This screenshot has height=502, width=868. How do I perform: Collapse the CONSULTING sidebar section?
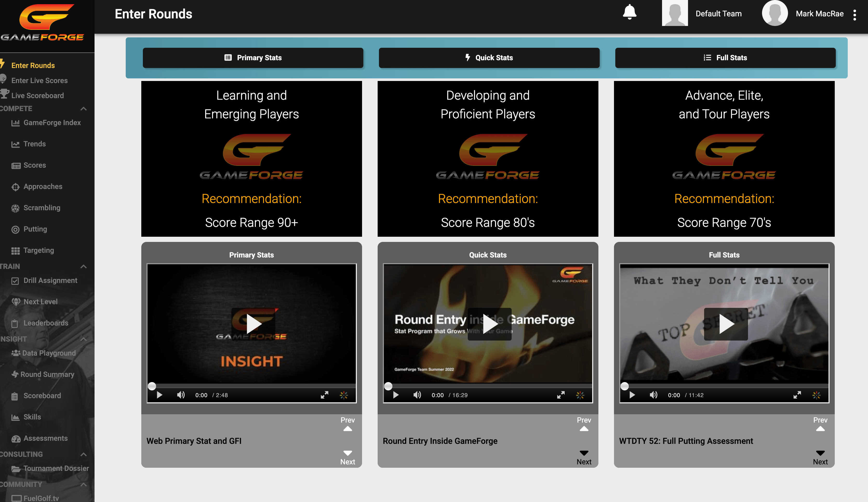[83, 454]
